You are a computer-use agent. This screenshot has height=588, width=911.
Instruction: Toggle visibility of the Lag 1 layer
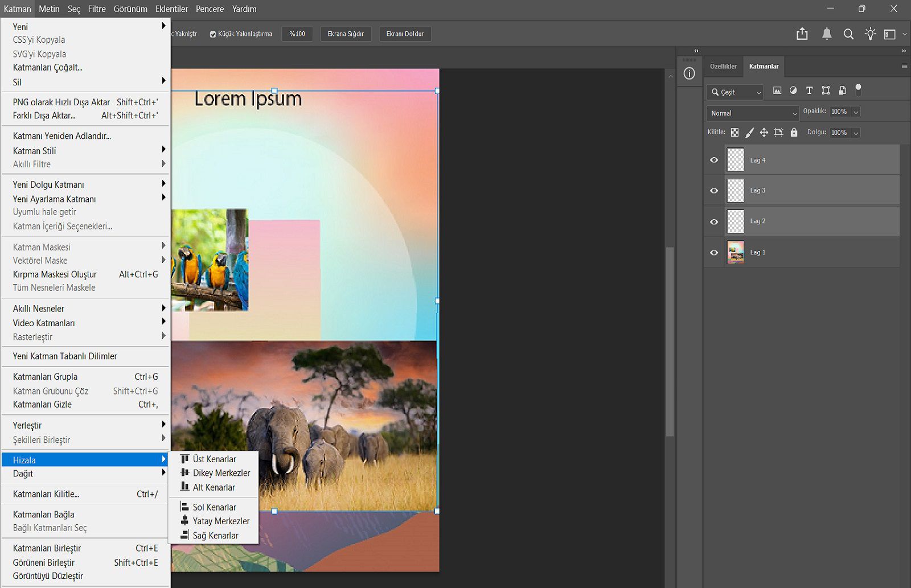tap(714, 252)
